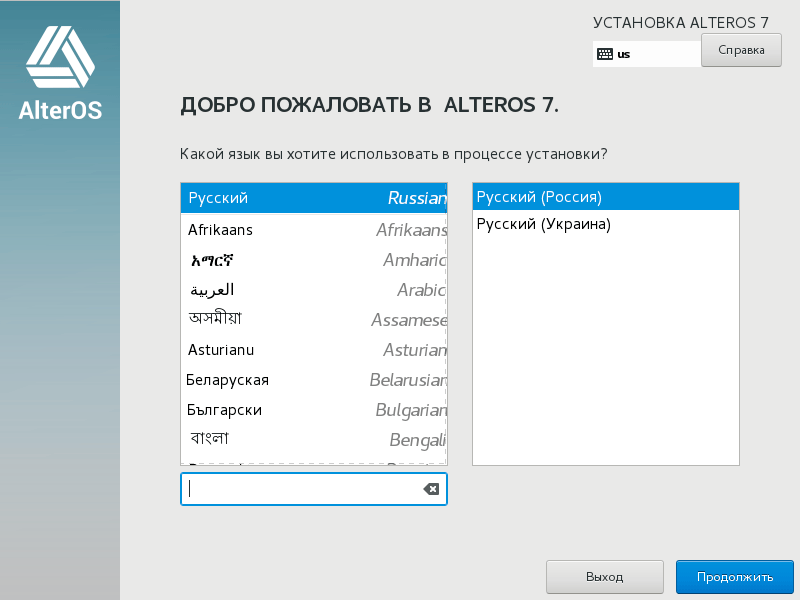Choose Русский (Россия) locale
The height and width of the screenshot is (600, 800).
[x=606, y=197]
